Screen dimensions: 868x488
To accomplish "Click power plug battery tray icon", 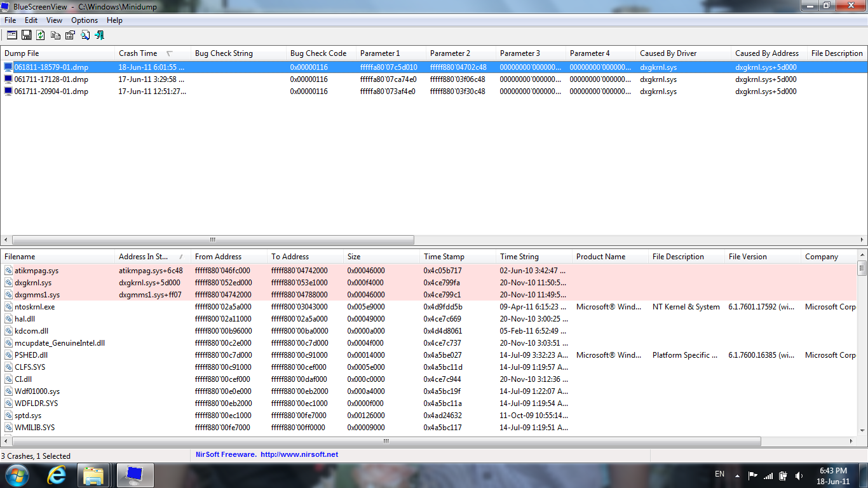I will pyautogui.click(x=783, y=475).
